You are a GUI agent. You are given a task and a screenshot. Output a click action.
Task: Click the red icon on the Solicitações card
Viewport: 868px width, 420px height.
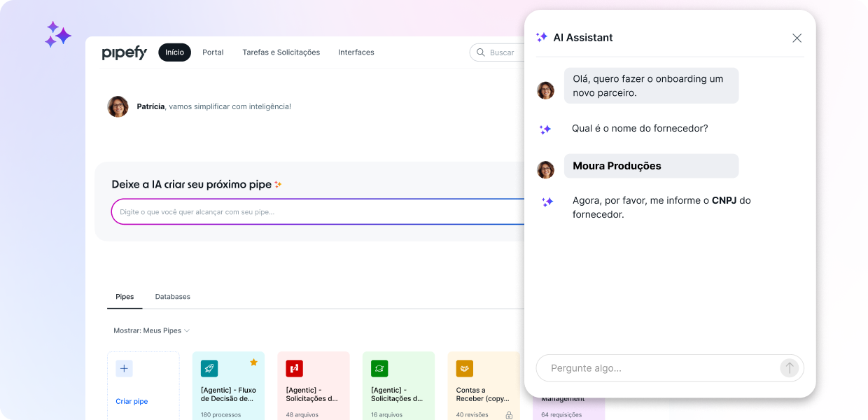pos(294,369)
